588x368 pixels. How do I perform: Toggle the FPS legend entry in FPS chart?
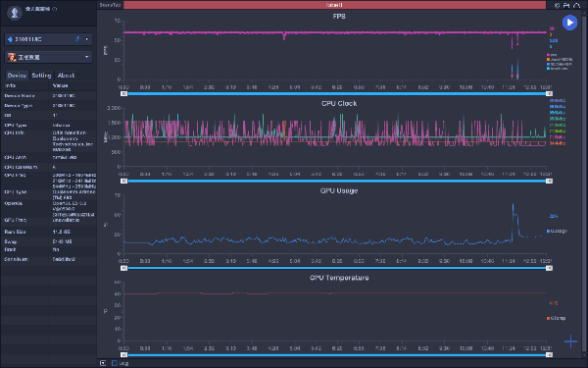[x=552, y=55]
